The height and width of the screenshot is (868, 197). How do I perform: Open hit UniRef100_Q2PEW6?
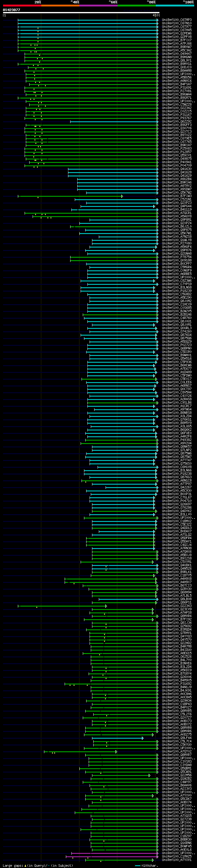(x=176, y=33)
